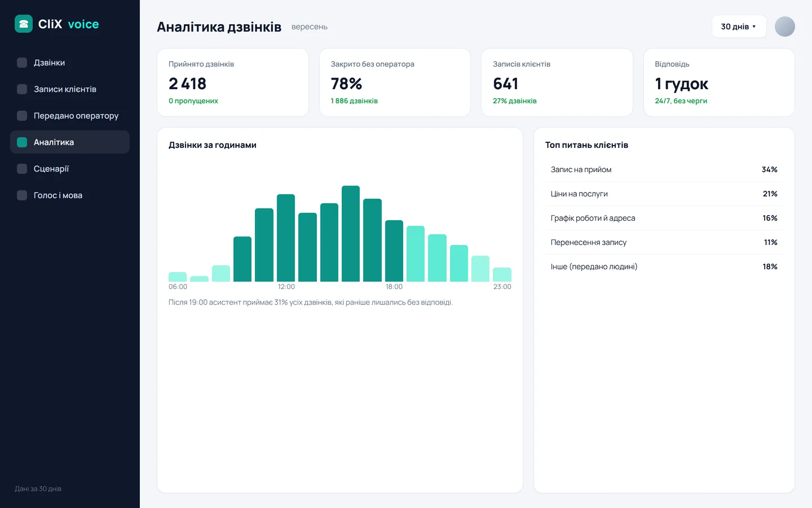
Task: Open the Дзвінки section in the sidebar
Action: [70, 63]
